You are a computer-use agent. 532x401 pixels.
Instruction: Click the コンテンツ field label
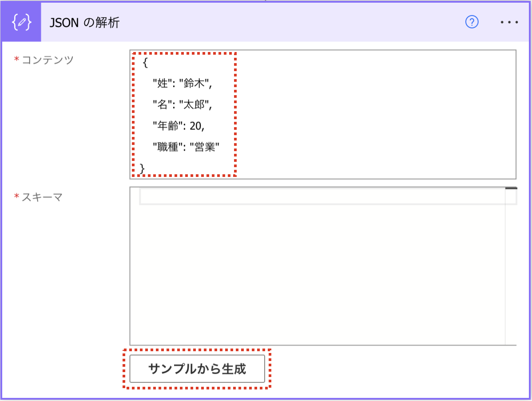click(48, 60)
